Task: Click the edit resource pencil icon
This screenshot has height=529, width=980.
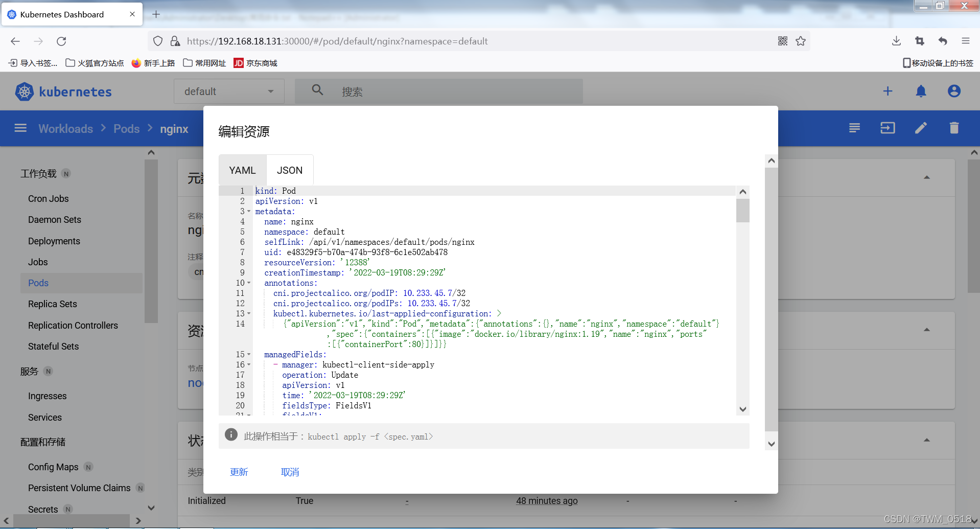Action: point(920,128)
